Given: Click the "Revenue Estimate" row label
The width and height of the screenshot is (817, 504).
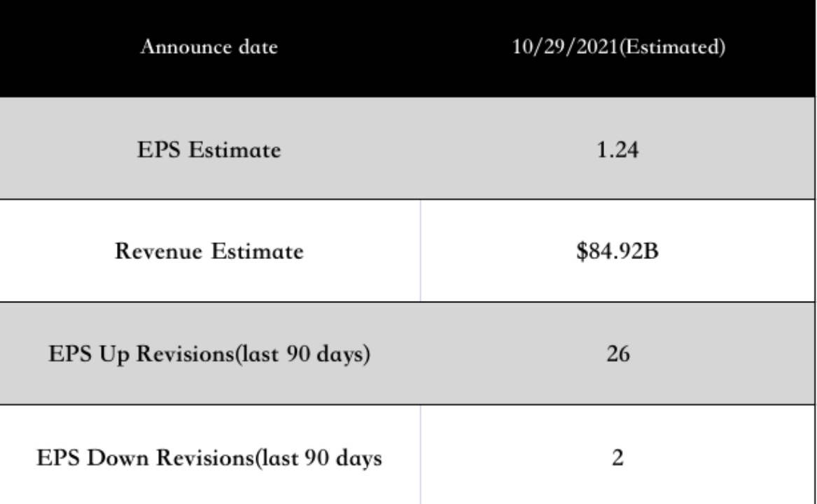Looking at the screenshot, I should pos(209,252).
